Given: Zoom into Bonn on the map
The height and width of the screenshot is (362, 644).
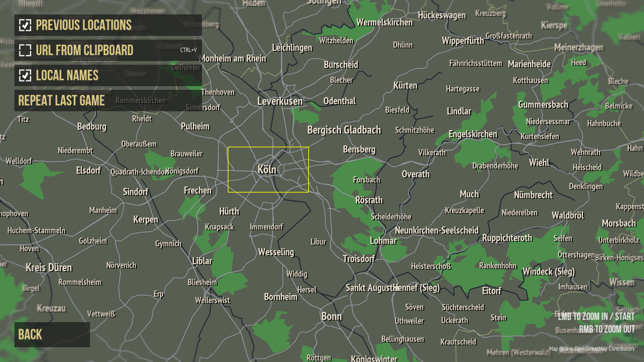Looking at the screenshot, I should click(332, 316).
